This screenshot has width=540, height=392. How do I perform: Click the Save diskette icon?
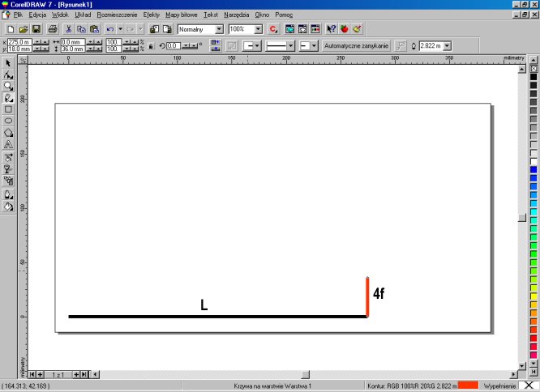(x=36, y=28)
